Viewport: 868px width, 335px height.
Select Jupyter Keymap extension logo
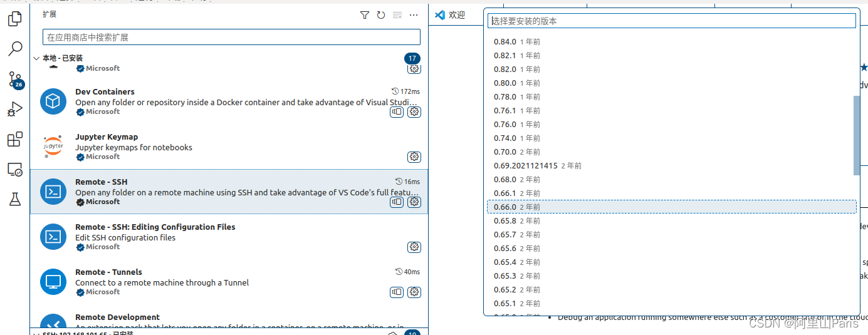53,147
